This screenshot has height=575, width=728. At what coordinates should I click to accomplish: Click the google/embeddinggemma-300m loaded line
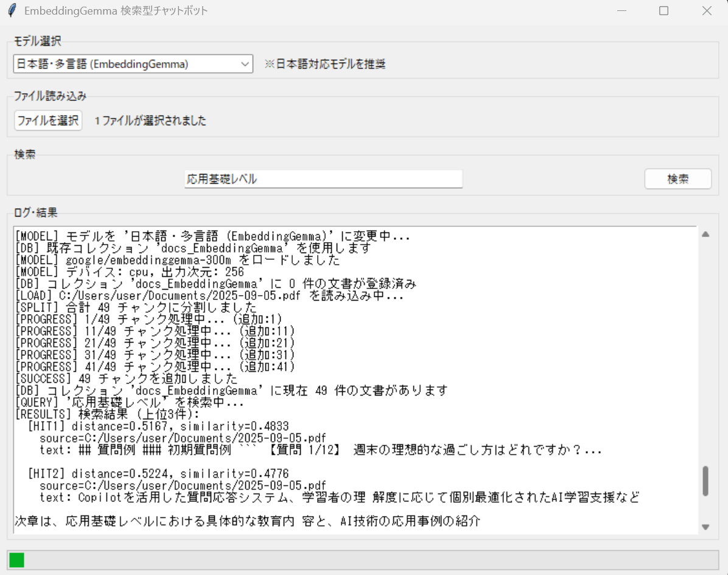(177, 260)
